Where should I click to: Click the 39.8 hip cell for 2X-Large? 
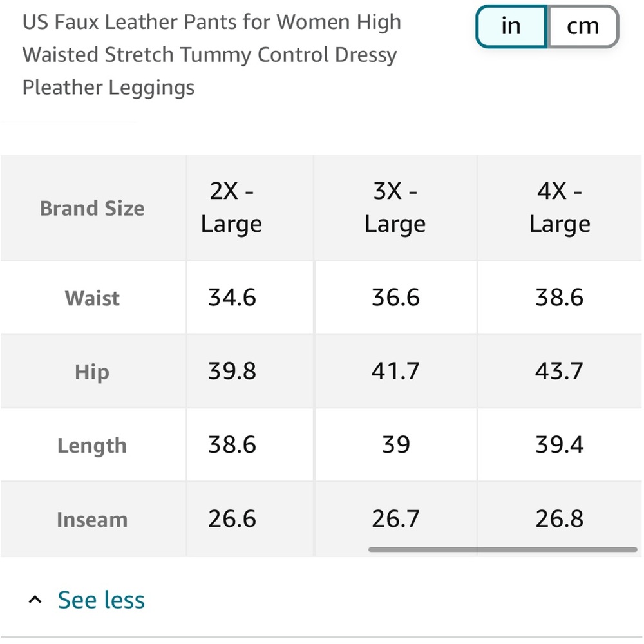coord(231,371)
